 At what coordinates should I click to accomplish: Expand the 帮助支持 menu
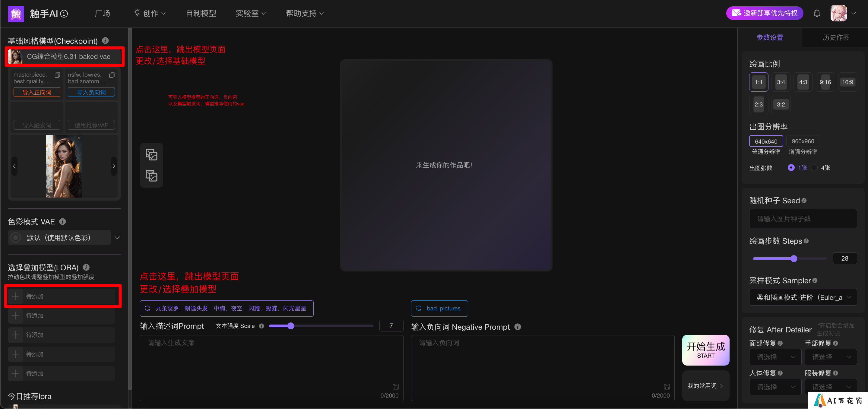tap(305, 13)
